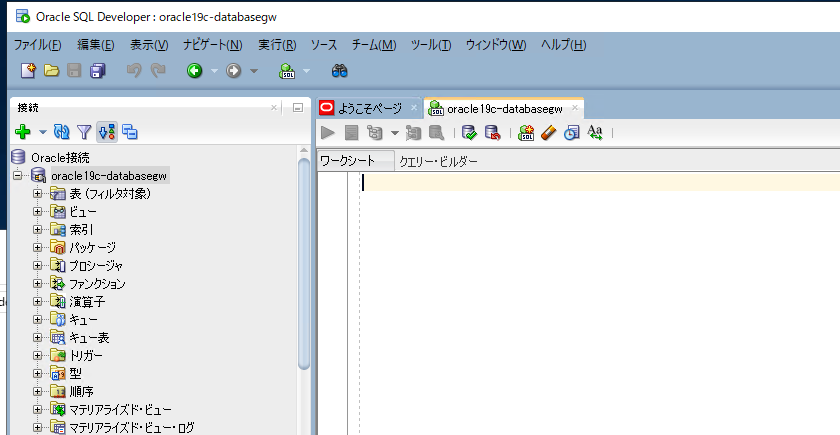
Task: Click the SQL Tuning Advisor icon
Action: (437, 132)
